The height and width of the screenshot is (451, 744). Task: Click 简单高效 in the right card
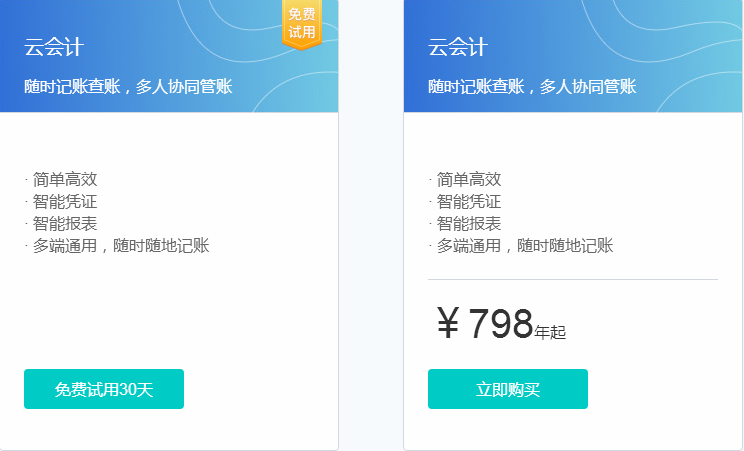tap(469, 179)
